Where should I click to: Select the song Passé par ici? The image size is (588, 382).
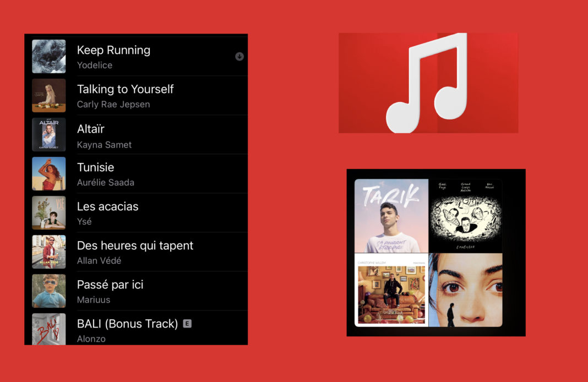tap(110, 285)
